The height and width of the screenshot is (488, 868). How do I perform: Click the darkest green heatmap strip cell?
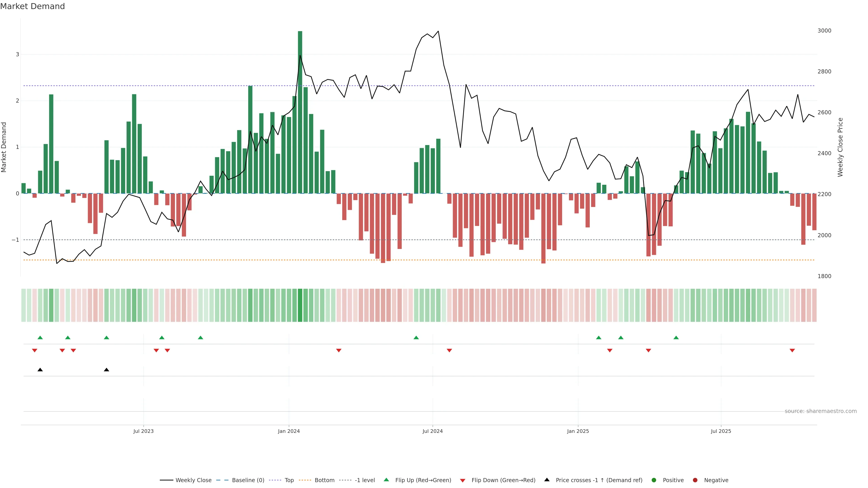pos(300,305)
